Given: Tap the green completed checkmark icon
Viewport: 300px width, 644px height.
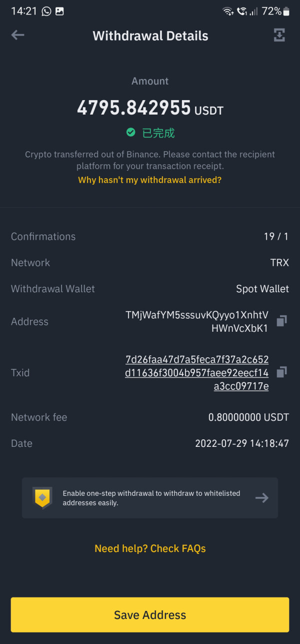Looking at the screenshot, I should 131,133.
